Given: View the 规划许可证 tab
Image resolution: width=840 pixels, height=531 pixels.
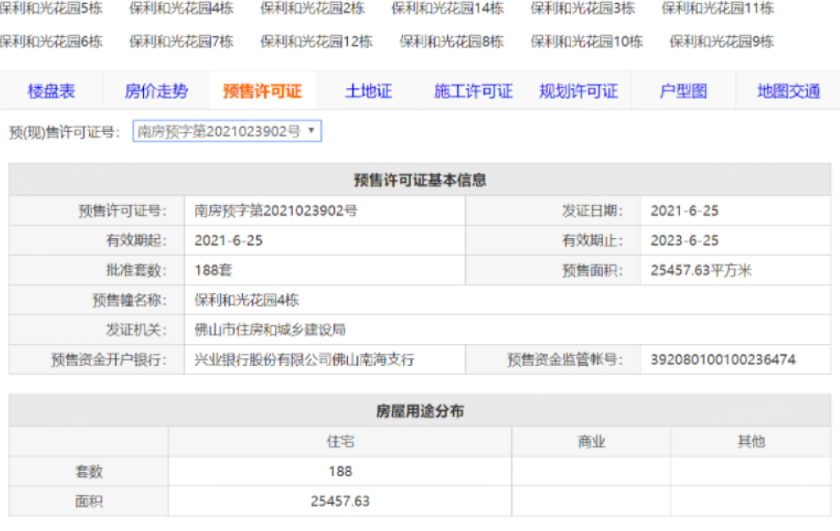Looking at the screenshot, I should [x=578, y=91].
